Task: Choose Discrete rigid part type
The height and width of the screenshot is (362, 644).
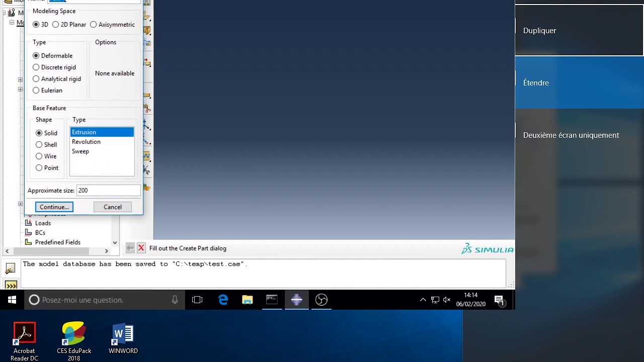Action: (54, 67)
